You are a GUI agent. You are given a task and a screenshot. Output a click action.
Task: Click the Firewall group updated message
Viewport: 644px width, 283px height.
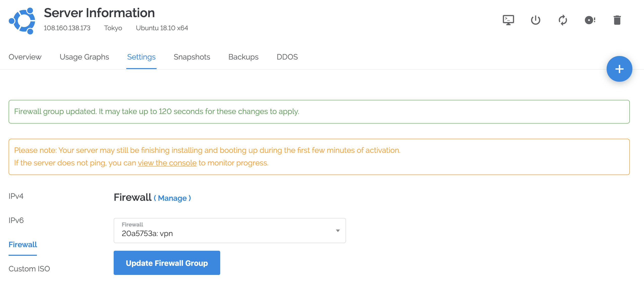click(x=157, y=111)
